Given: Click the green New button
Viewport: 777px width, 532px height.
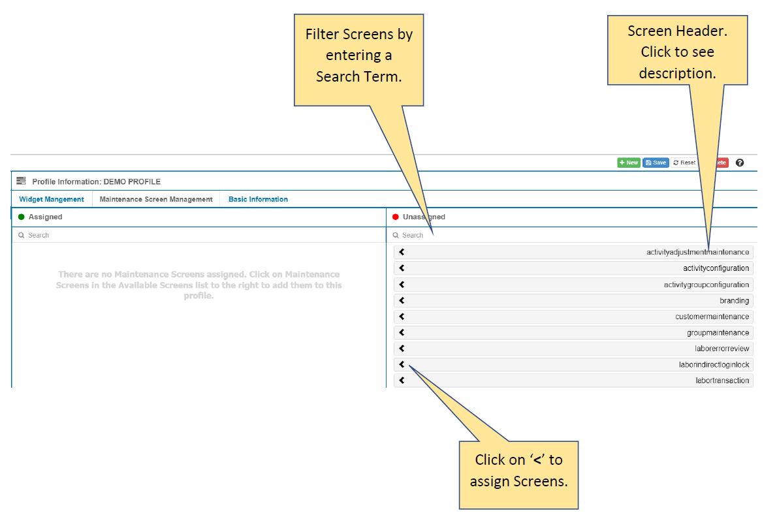Looking at the screenshot, I should (629, 163).
